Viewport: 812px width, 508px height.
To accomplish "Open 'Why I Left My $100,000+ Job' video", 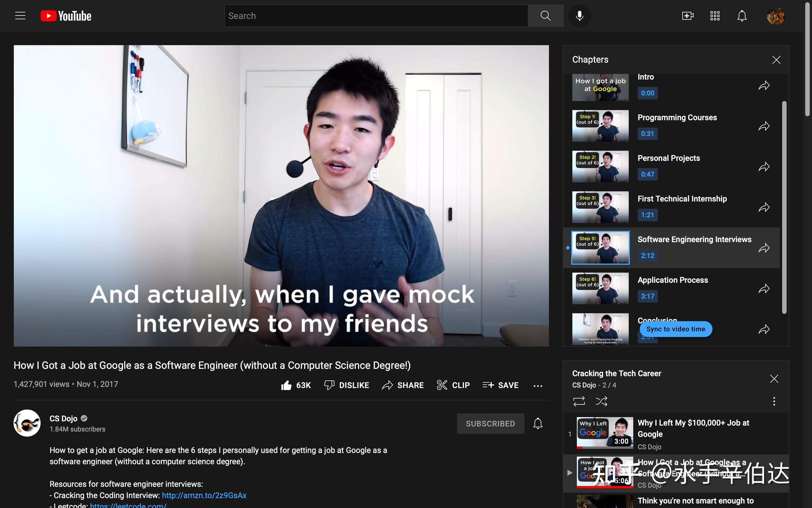I will pos(693,428).
